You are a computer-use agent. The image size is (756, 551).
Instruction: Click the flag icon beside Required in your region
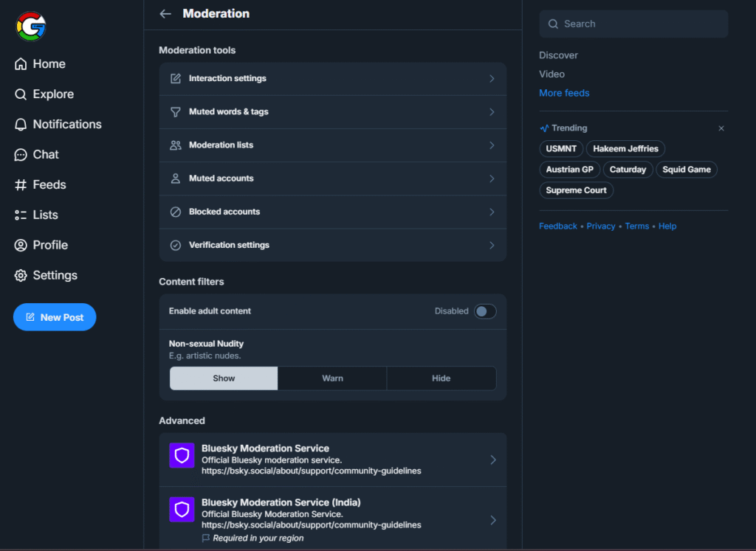point(206,538)
